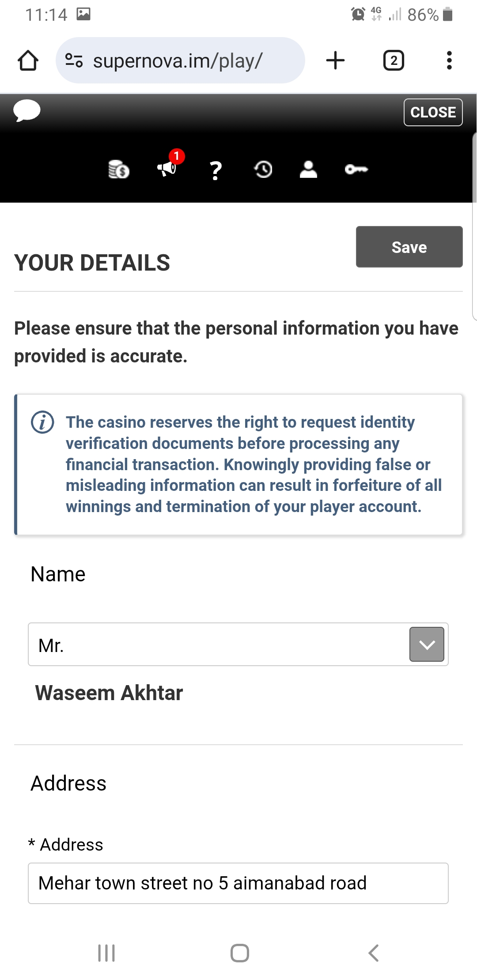Screen dimensions: 477x980
Task: Edit the Address text field
Action: tap(238, 883)
